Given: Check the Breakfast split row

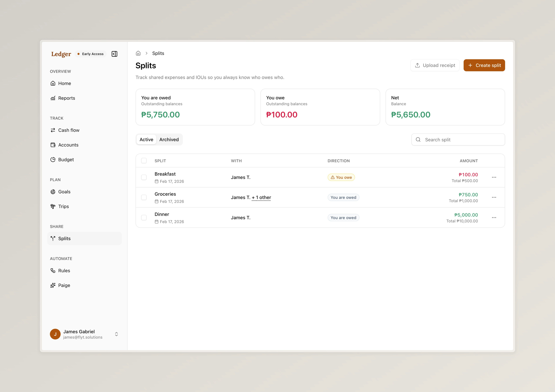Looking at the screenshot, I should click(x=144, y=177).
